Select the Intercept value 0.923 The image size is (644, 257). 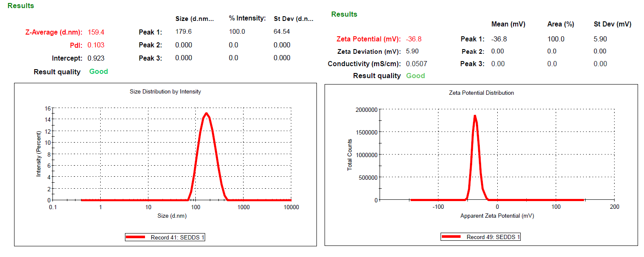pos(96,58)
